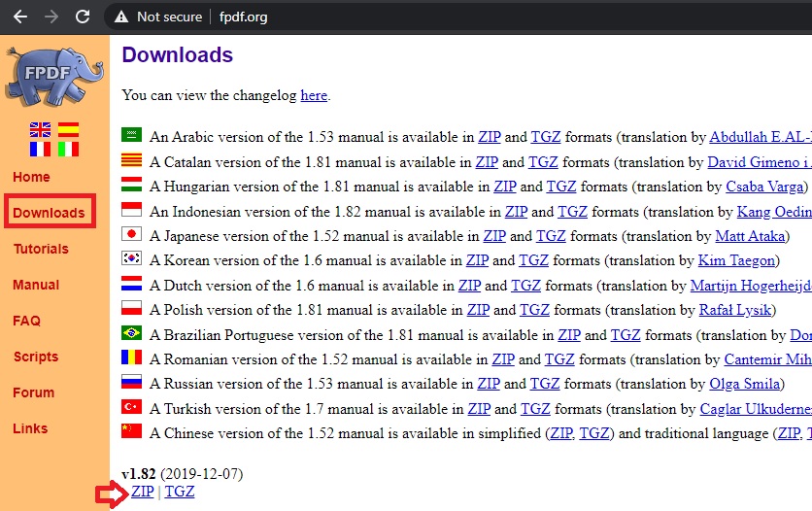
Task: Click the Downloads page heading
Action: pyautogui.click(x=177, y=54)
